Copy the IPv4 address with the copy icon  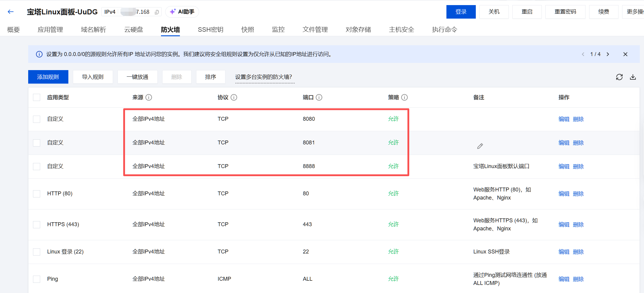157,12
